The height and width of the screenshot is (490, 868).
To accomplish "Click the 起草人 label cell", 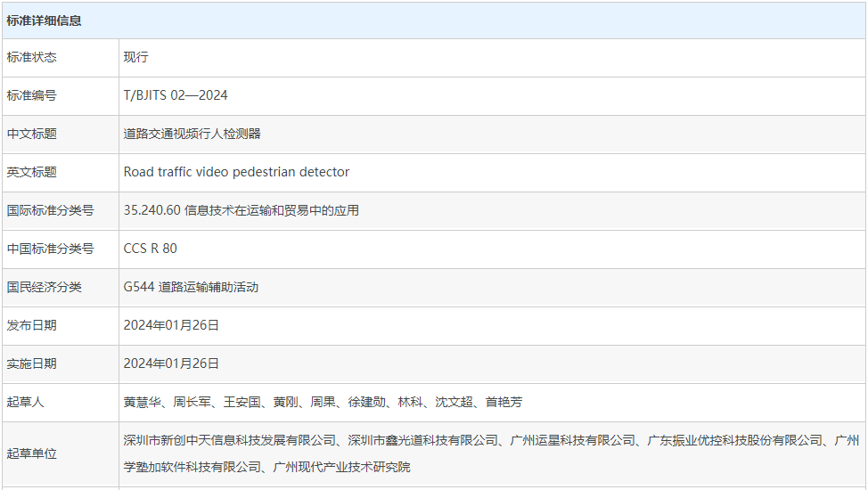I will coord(26,402).
